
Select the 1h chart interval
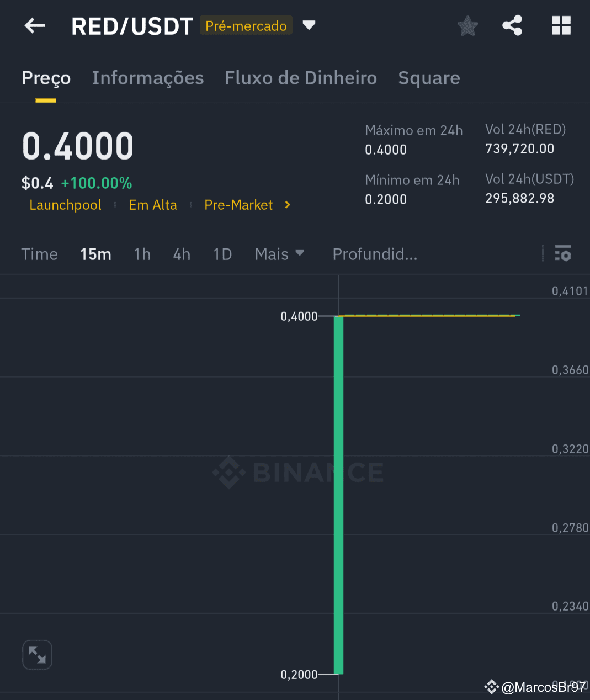142,254
